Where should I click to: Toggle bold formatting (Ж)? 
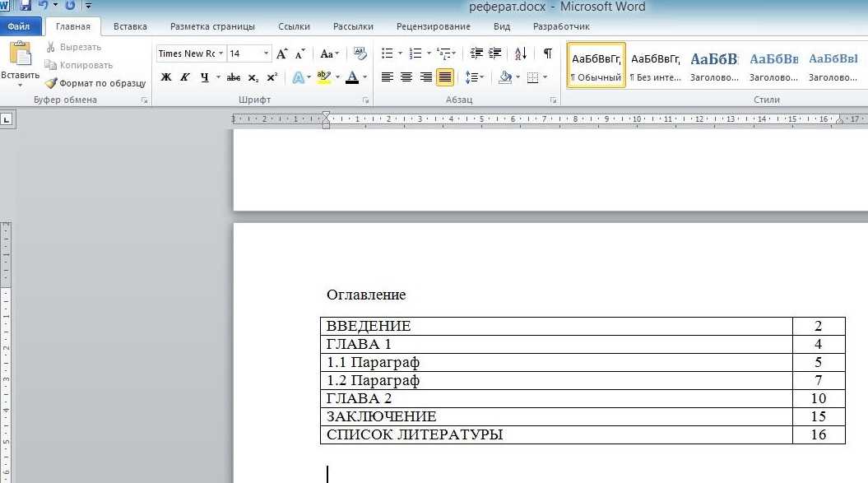pyautogui.click(x=166, y=77)
